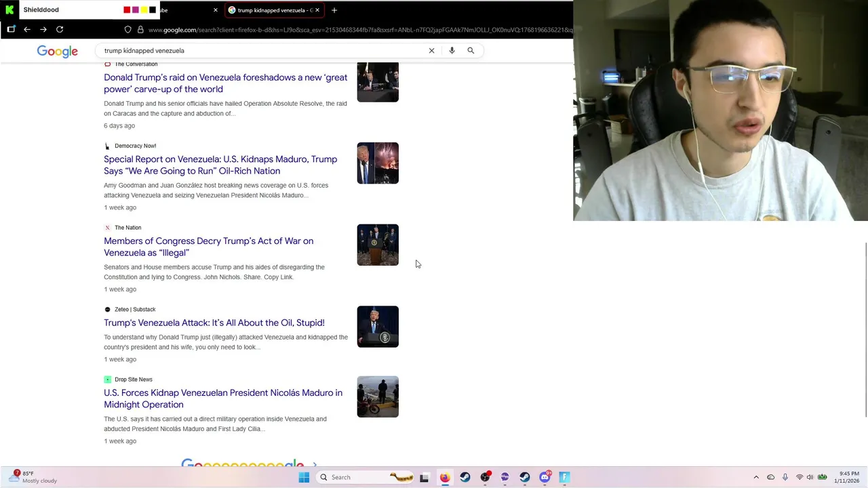Click the Drop Site News article thumbnail

(x=378, y=396)
